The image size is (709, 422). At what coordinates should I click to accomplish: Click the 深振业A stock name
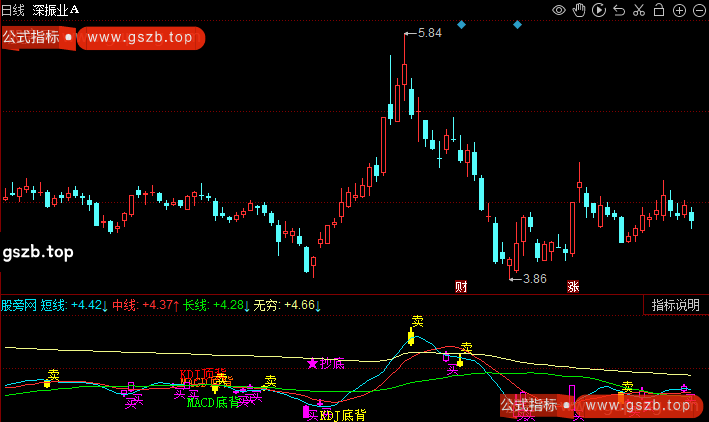click(x=56, y=9)
